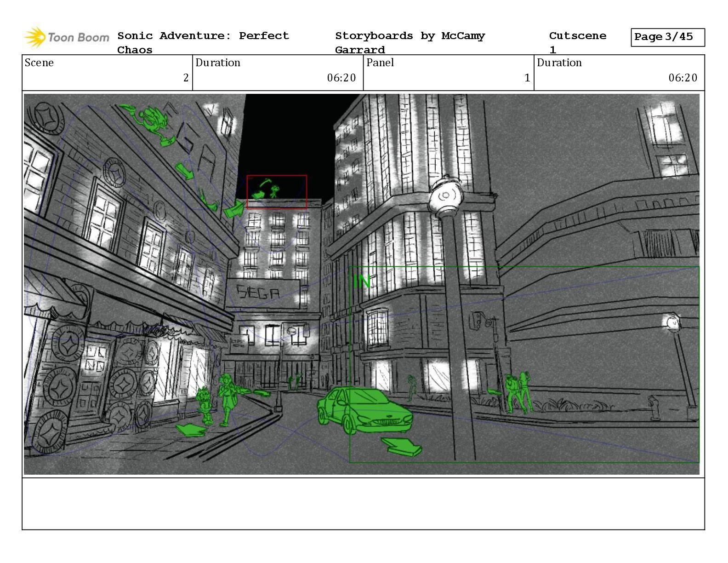The width and height of the screenshot is (728, 563).
Task: Click the panel duration value 06:20
Action: tap(683, 78)
